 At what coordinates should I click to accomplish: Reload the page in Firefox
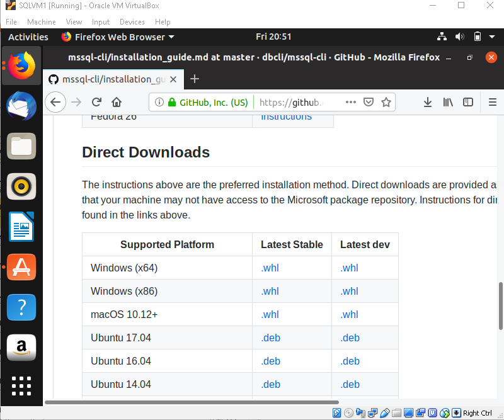[96, 102]
